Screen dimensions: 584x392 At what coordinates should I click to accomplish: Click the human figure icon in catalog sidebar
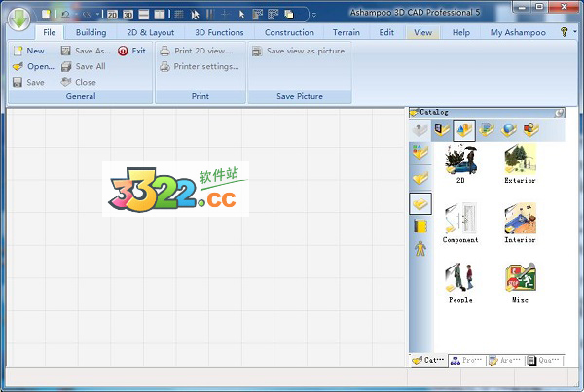[420, 250]
